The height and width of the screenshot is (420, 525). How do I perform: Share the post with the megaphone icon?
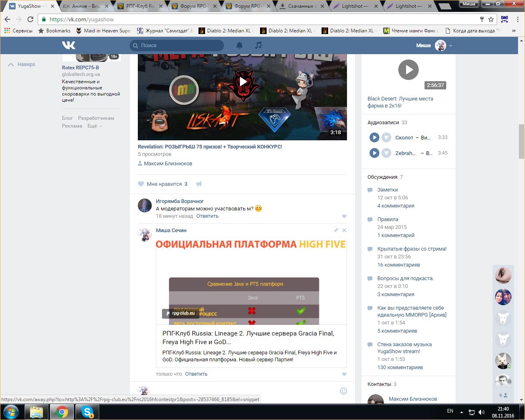click(x=199, y=184)
